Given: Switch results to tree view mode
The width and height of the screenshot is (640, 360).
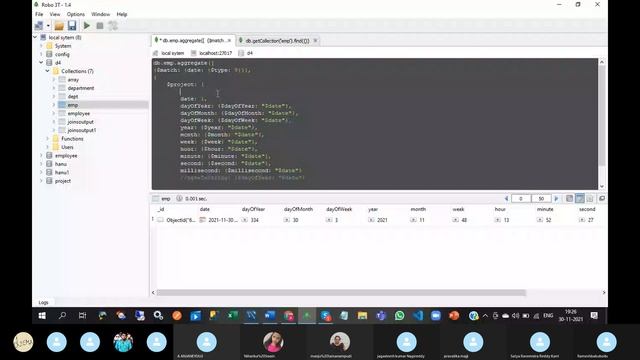Looking at the screenshot, I should (x=569, y=198).
